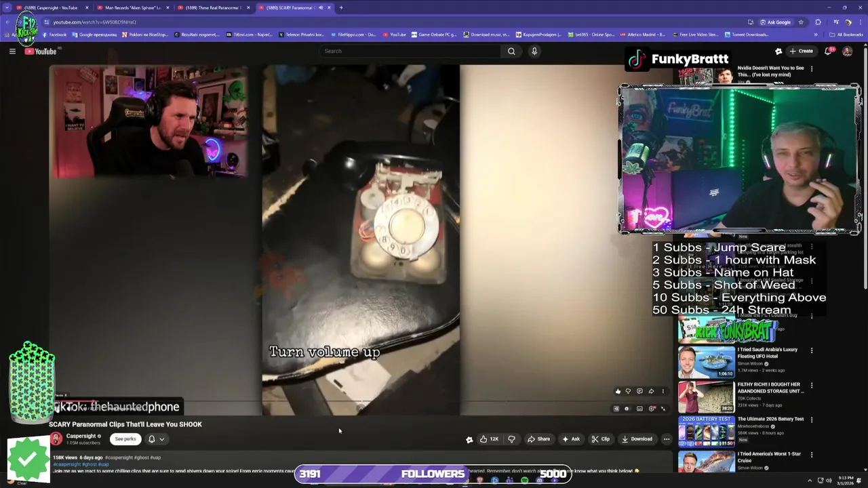Open the Spotify taskbar icon
This screenshot has height=488, width=868.
pyautogui.click(x=524, y=481)
